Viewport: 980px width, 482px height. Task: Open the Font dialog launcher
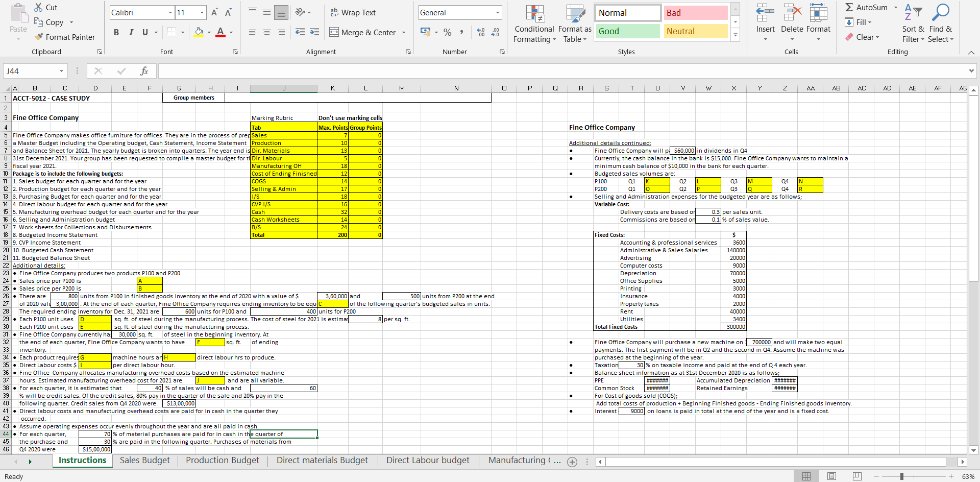(235, 52)
